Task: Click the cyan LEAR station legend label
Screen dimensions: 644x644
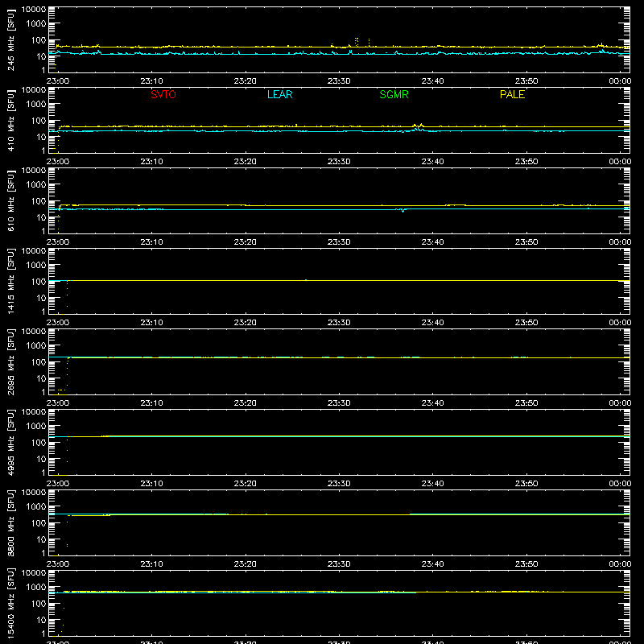Action: coord(279,94)
